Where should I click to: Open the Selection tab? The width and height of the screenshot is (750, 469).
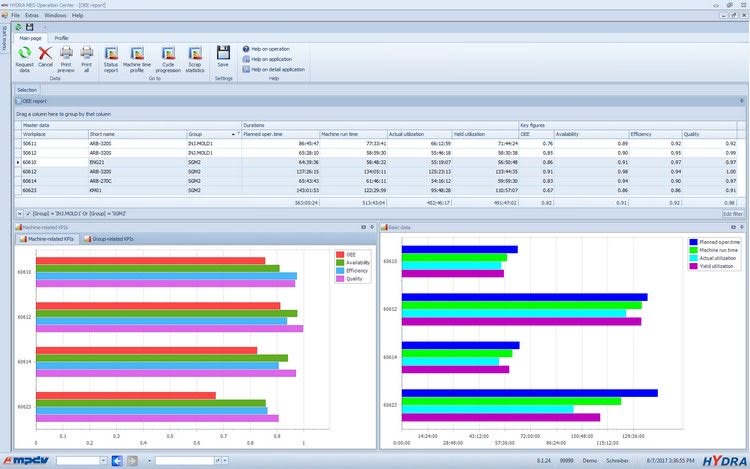point(27,90)
